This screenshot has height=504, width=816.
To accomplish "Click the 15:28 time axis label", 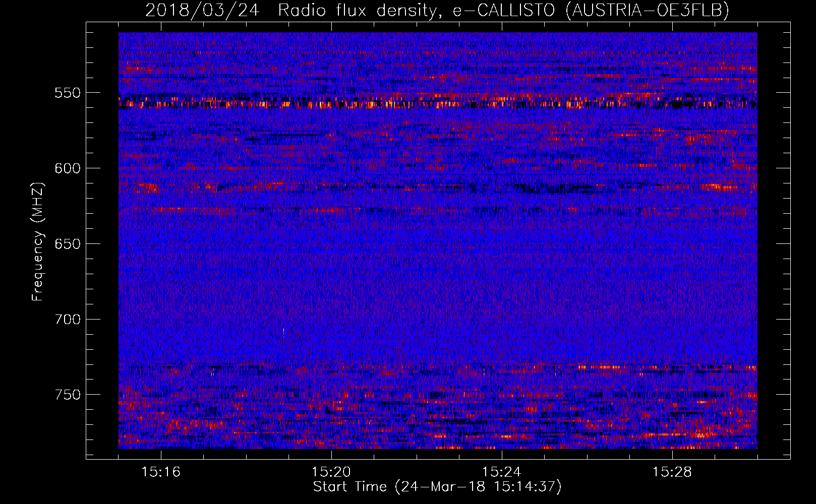I will point(672,472).
